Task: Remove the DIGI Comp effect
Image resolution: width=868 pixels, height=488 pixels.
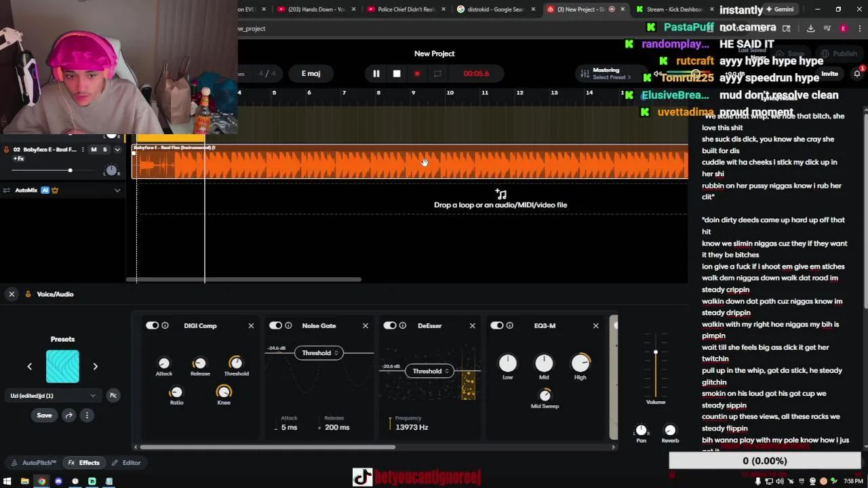Action: (x=251, y=326)
